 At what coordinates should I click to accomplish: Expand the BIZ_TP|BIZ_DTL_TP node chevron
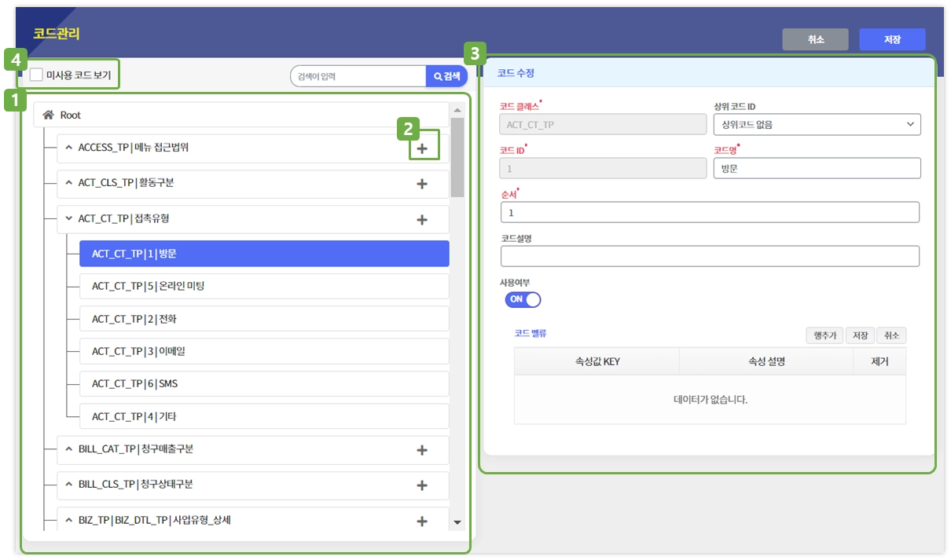68,520
